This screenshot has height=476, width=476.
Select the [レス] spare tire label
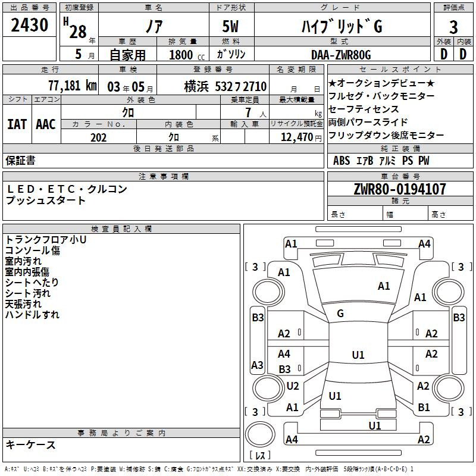click(x=260, y=455)
